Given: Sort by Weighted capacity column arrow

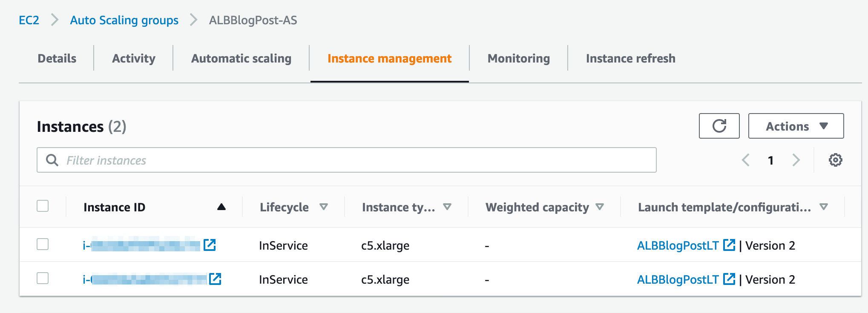Looking at the screenshot, I should 600,207.
